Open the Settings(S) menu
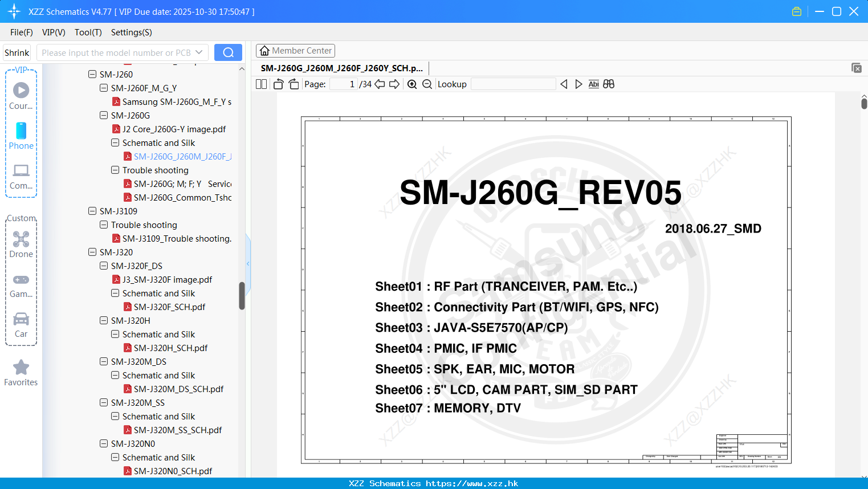Viewport: 868px width, 489px height. [x=132, y=32]
